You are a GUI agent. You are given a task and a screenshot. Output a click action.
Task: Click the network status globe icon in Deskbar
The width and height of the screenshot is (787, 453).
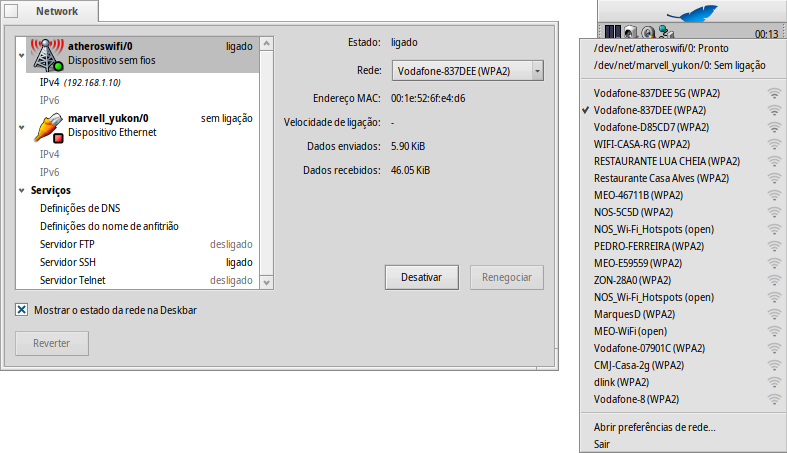click(x=666, y=32)
